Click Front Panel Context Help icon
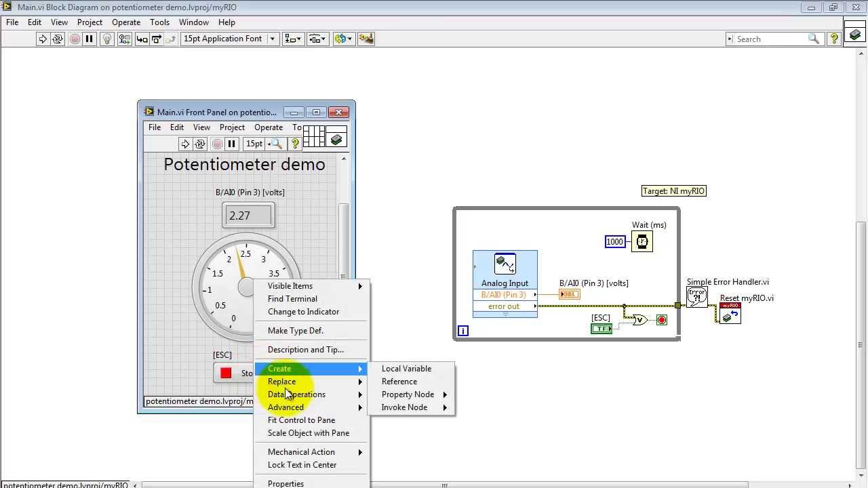Screen dimensions: 868x488 click(295, 144)
